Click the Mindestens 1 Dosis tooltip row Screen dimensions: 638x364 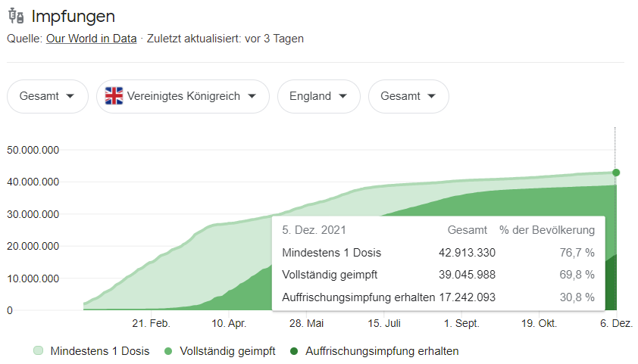point(438,253)
